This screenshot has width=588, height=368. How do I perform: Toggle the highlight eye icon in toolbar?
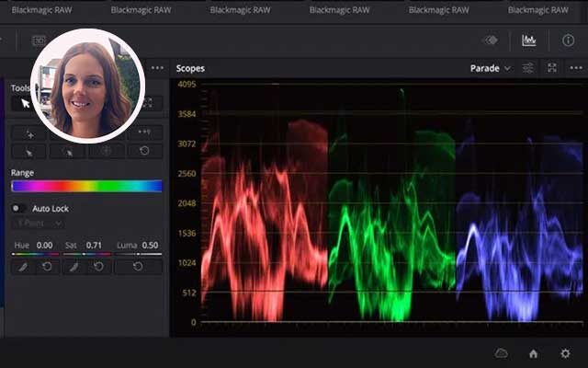tap(491, 40)
